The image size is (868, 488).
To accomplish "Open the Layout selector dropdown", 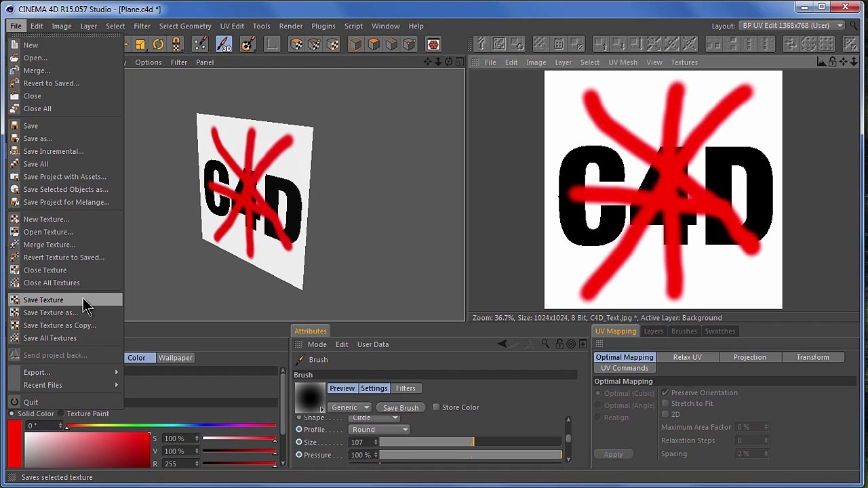I will point(792,26).
